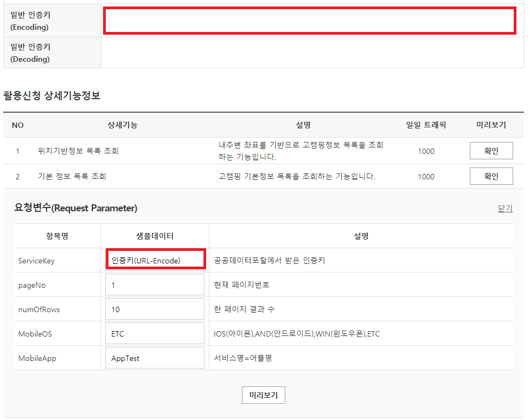Click the 미리보기 button below request parameters
This screenshot has height=420, width=530.
point(263,395)
